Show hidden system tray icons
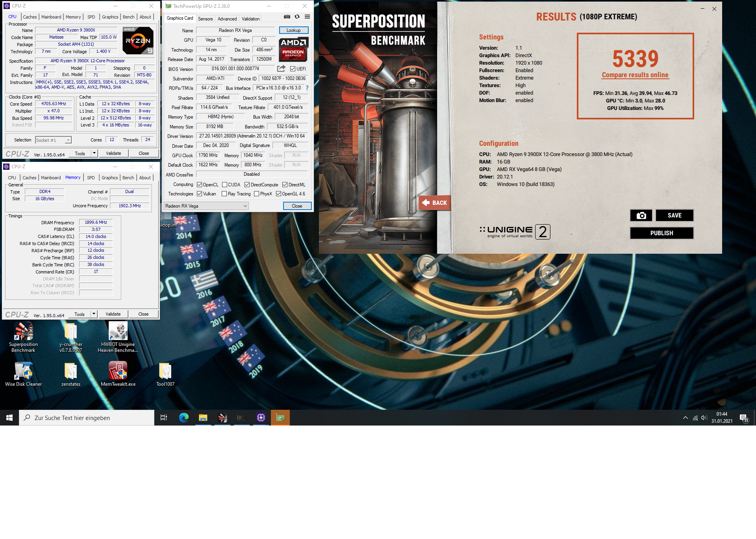Viewport: 756px width, 539px height. [x=686, y=418]
